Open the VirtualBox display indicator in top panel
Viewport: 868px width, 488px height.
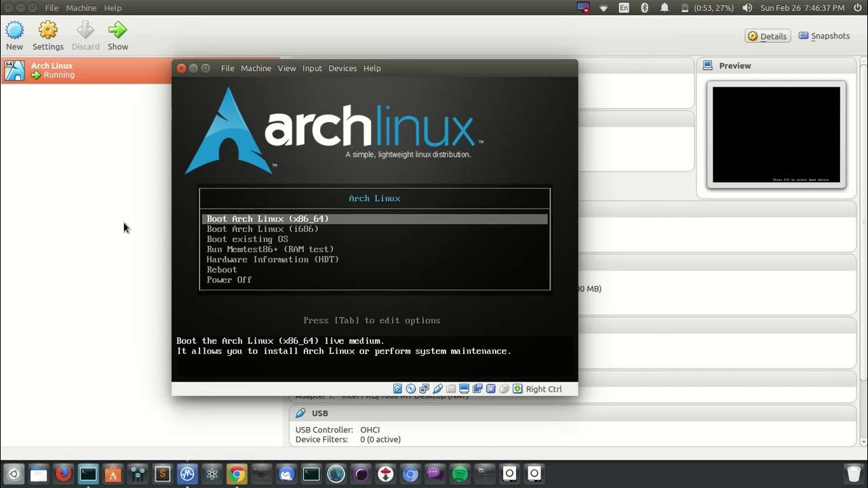(583, 8)
